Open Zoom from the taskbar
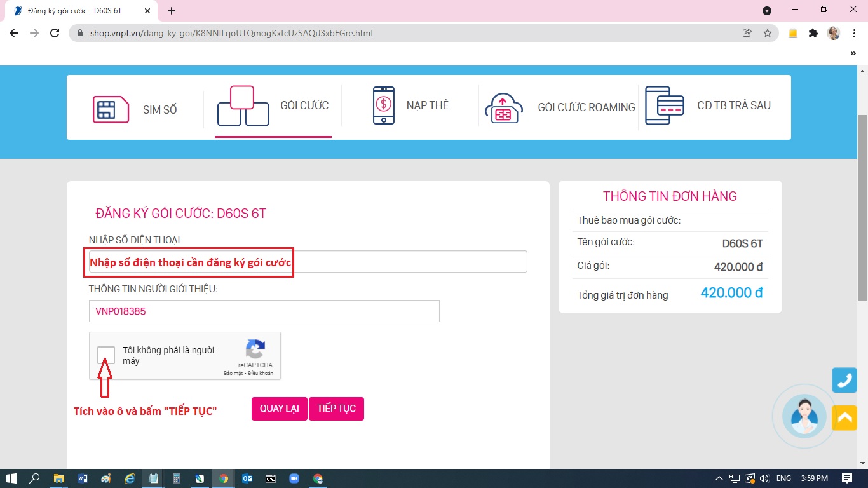 pos(294,478)
